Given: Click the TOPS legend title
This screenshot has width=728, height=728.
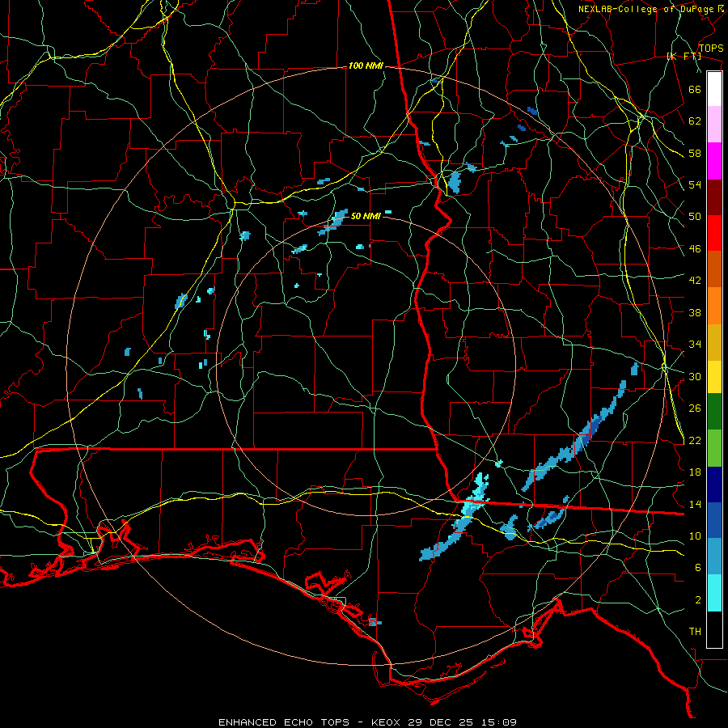Looking at the screenshot, I should click(x=711, y=49).
